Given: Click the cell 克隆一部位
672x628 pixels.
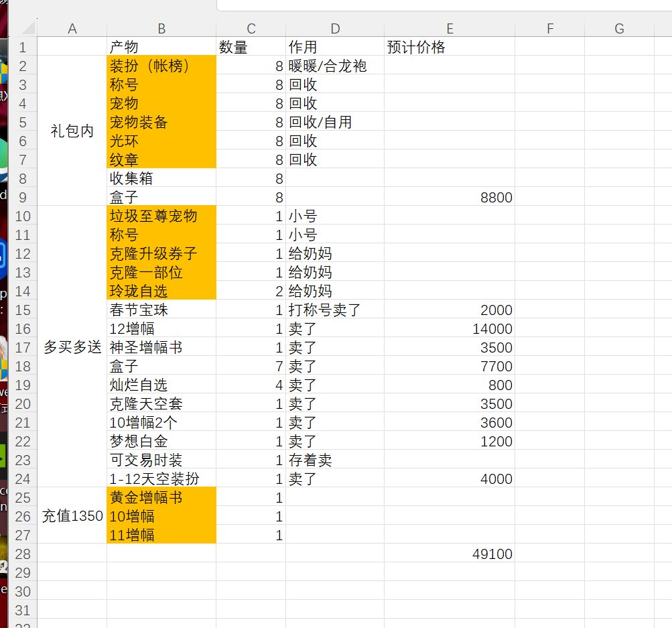Looking at the screenshot, I should click(x=161, y=272).
